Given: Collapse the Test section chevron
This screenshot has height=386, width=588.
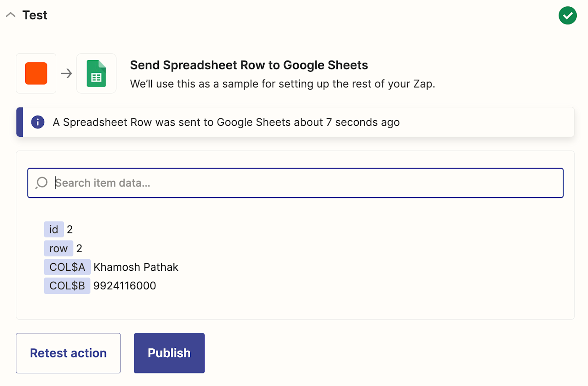Looking at the screenshot, I should pos(10,15).
